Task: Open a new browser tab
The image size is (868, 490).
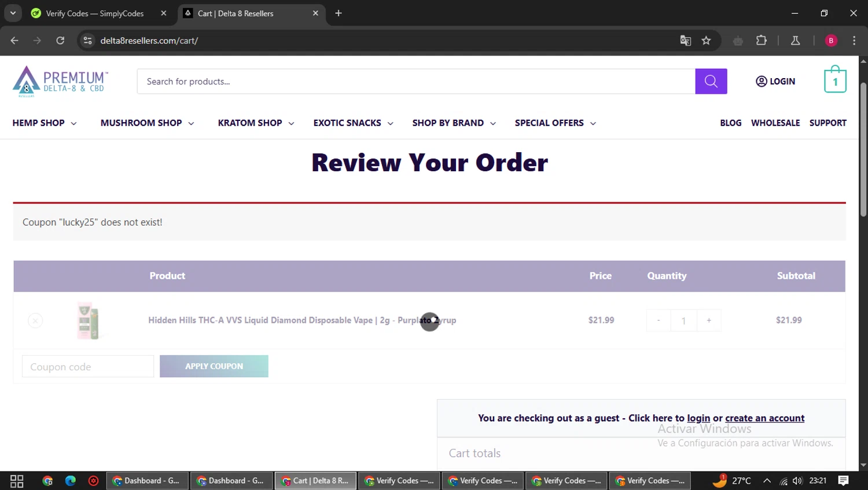Action: (339, 13)
